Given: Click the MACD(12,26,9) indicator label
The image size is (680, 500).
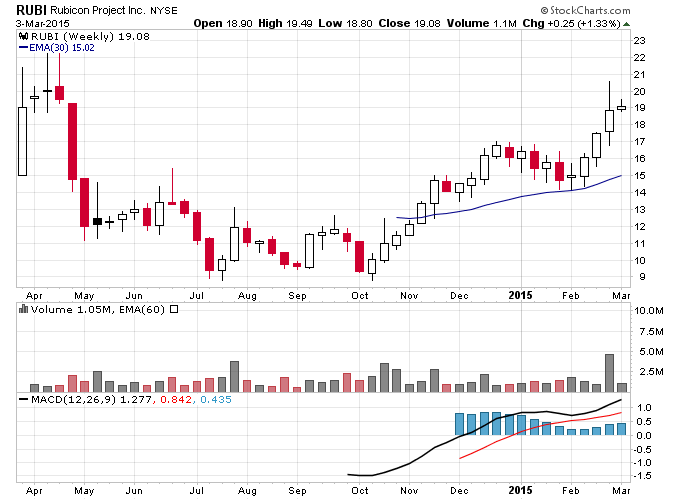Looking at the screenshot, I should tap(73, 399).
